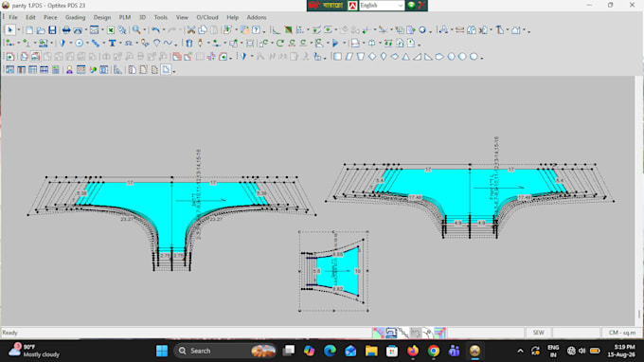Click the CM - sq.m units field

tap(622, 333)
